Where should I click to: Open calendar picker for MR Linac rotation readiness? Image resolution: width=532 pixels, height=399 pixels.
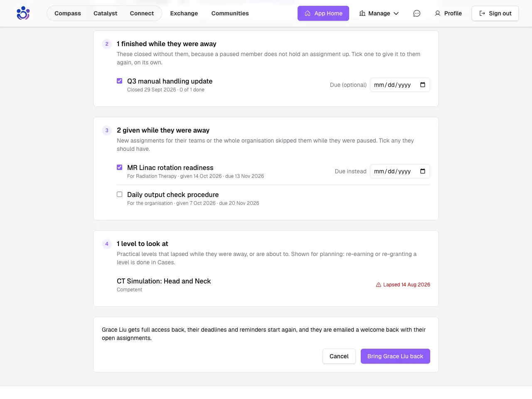(423, 171)
